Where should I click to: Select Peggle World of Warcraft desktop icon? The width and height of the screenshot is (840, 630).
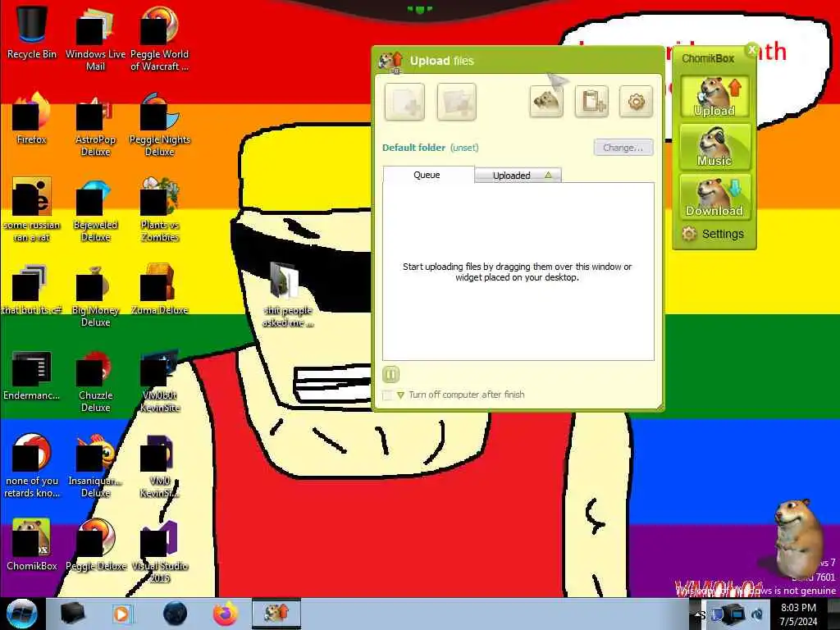160,39
